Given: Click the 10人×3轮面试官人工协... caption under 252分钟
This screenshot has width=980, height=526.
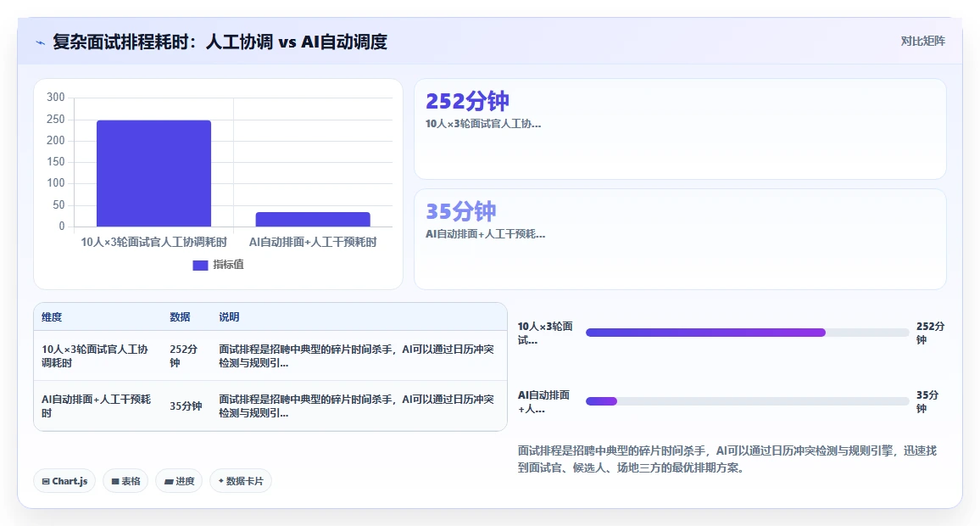Looking at the screenshot, I should click(483, 124).
